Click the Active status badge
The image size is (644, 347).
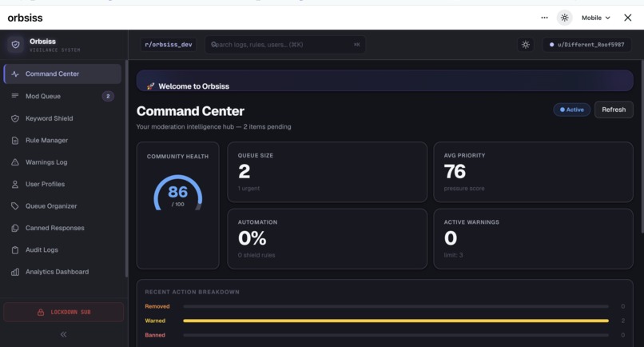(x=572, y=110)
